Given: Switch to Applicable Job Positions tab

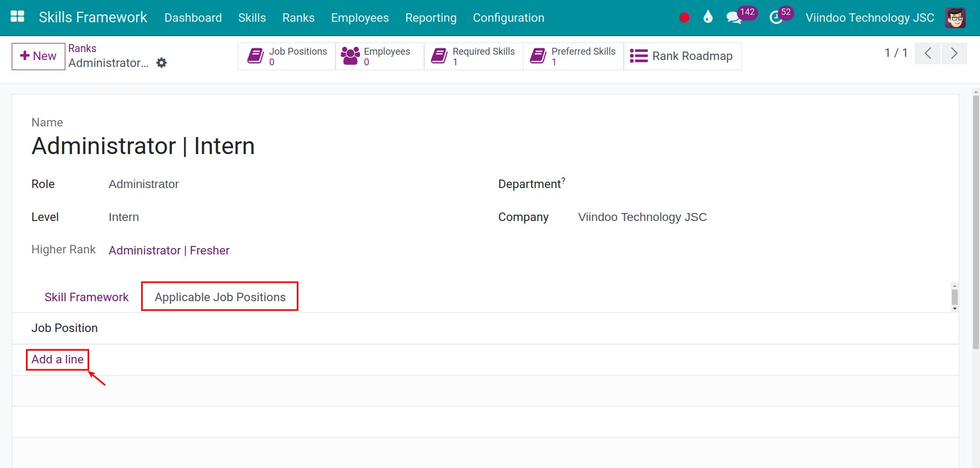Looking at the screenshot, I should 220,297.
